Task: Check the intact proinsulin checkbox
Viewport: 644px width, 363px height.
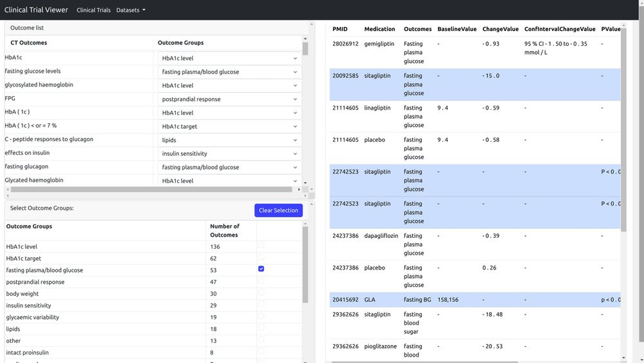Action: tap(261, 351)
